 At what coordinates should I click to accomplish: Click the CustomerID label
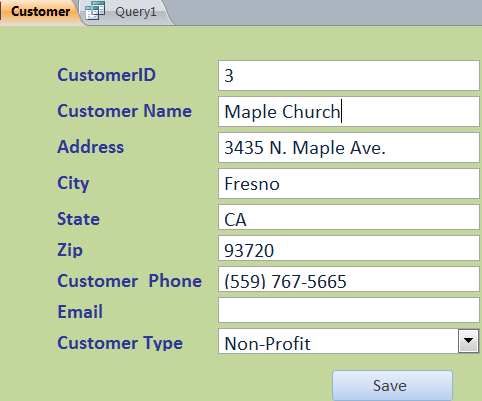(106, 75)
